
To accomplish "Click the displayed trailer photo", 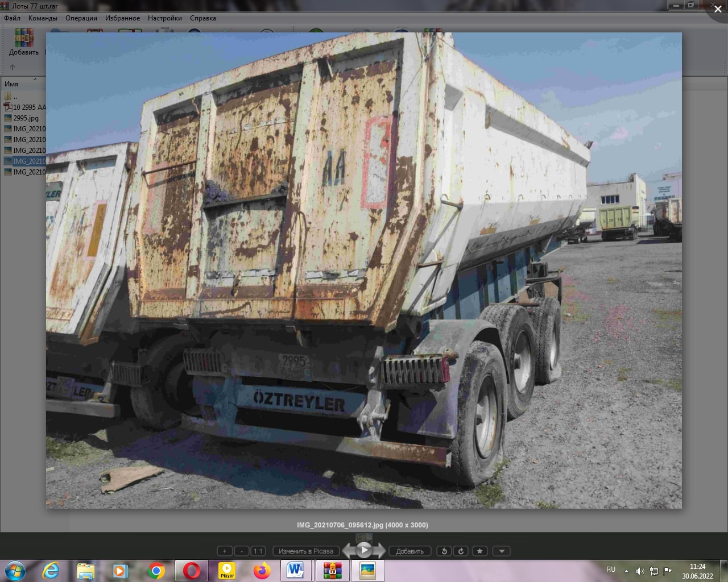I will (364, 271).
